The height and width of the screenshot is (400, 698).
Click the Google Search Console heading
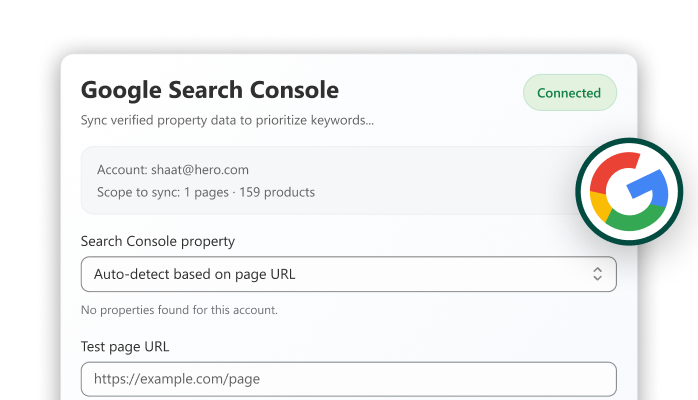210,90
